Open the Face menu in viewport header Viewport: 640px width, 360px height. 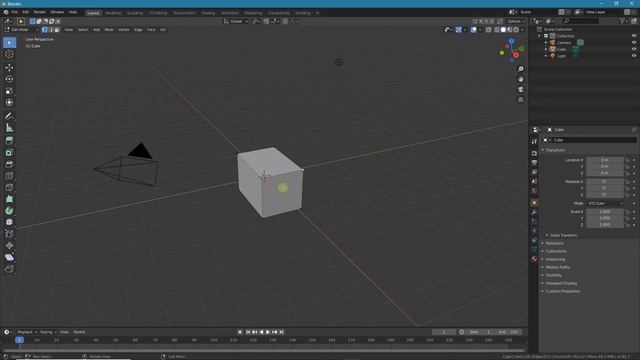(x=151, y=30)
